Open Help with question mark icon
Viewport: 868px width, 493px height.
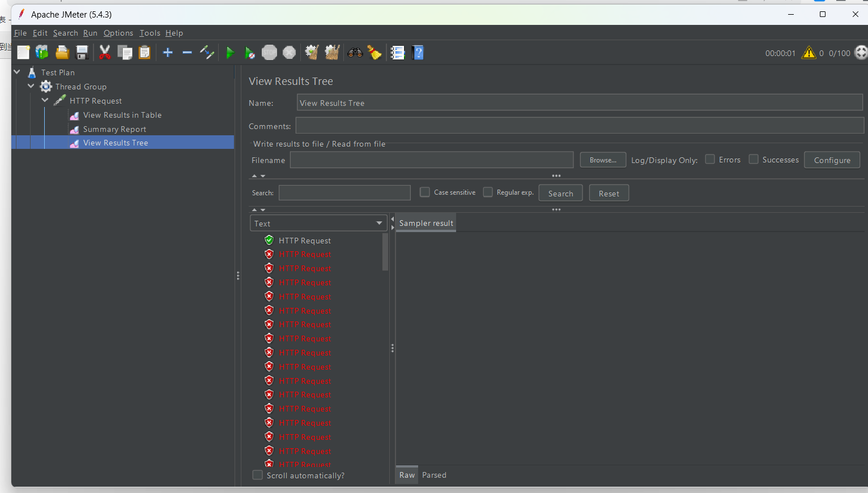(x=418, y=53)
